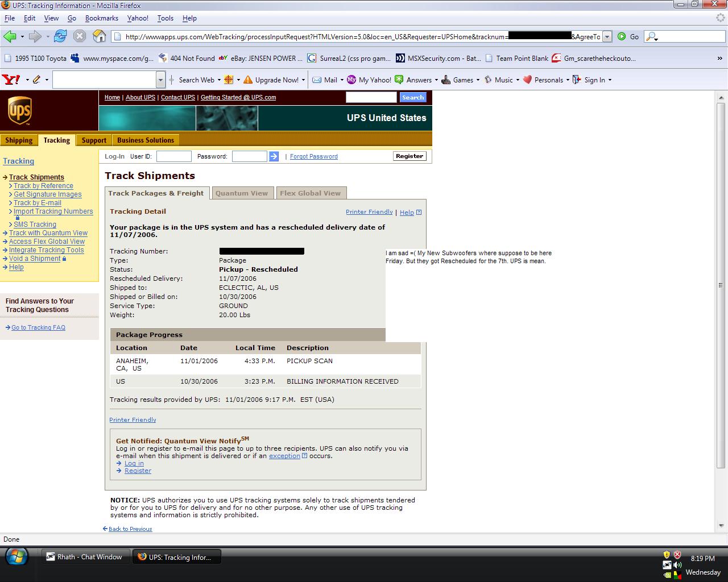Switch to Rhath - Chat Window taskbar button
Screen dimensions: 728x582
[x=86, y=557]
